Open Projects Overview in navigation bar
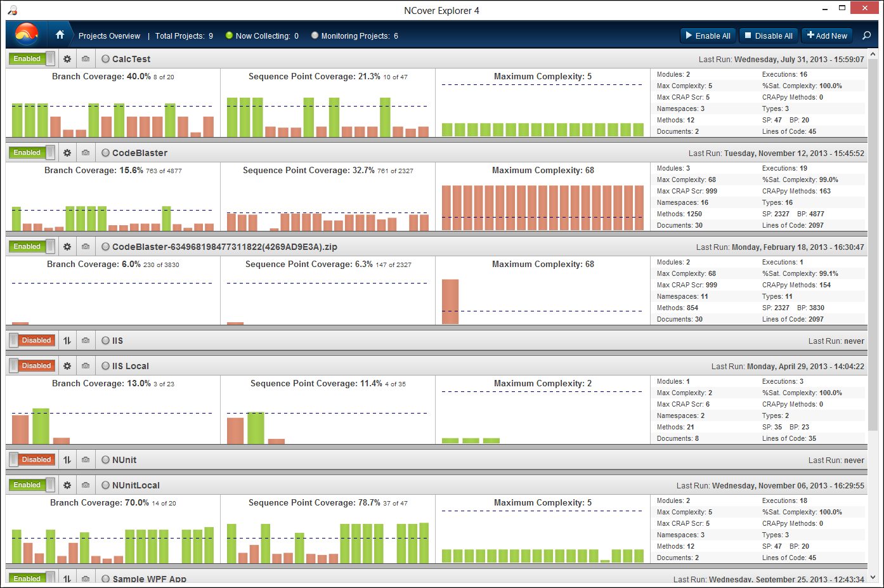The width and height of the screenshot is (884, 588). tap(109, 36)
